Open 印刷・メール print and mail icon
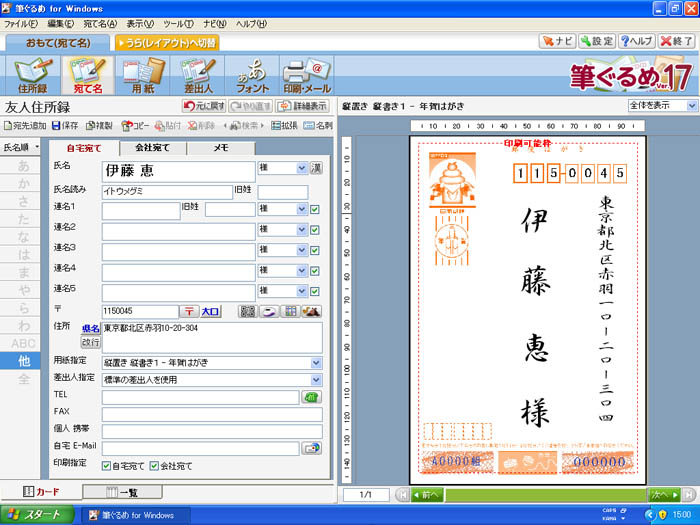 click(306, 76)
